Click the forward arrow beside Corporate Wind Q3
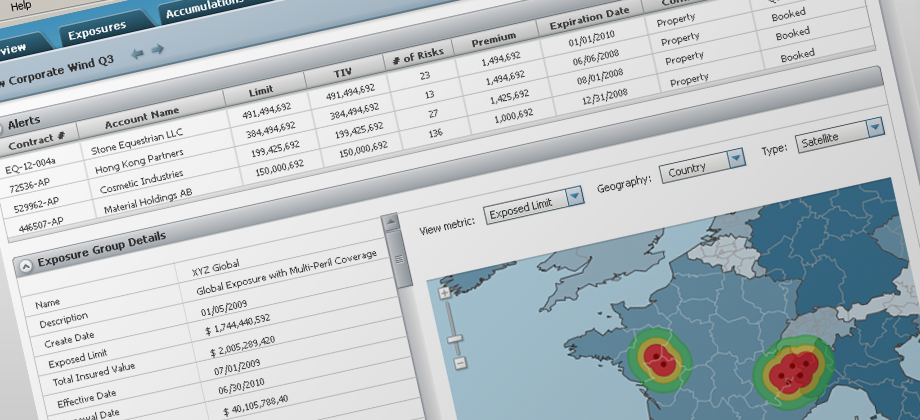920x420 pixels. click(x=157, y=49)
